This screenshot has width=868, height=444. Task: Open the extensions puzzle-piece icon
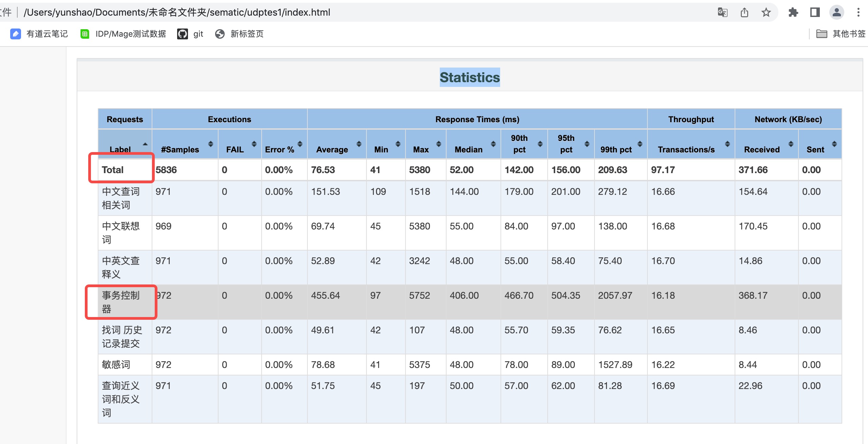[x=793, y=12]
